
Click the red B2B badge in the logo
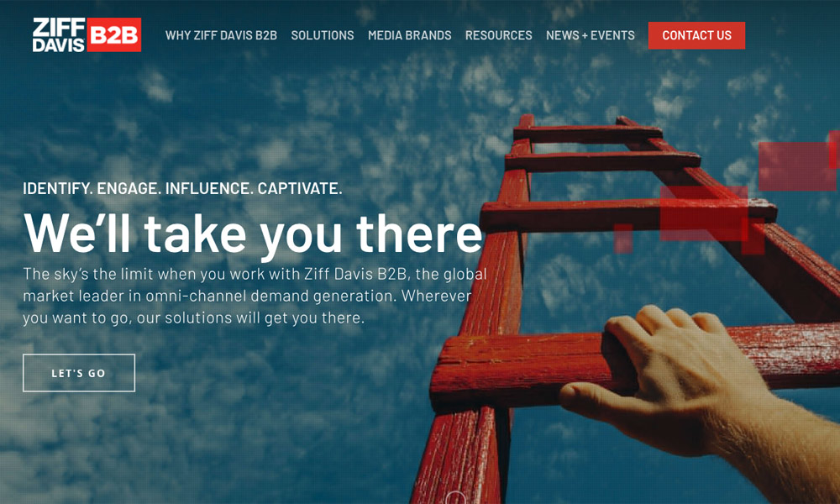coord(113,34)
